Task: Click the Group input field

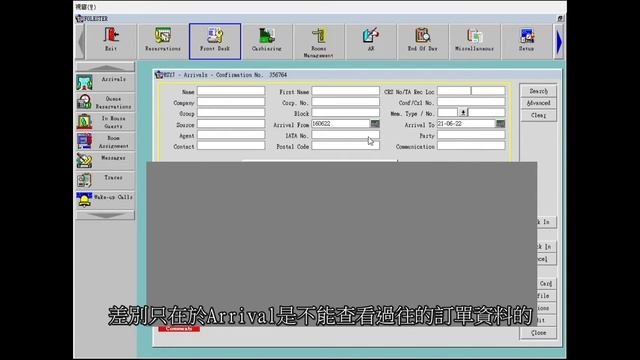Action: (x=231, y=113)
